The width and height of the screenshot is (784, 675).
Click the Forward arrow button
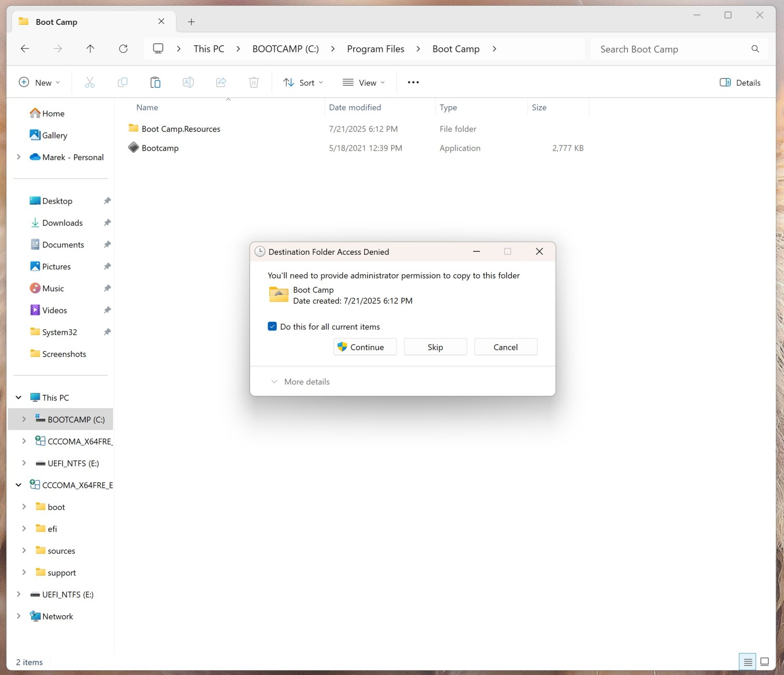point(58,49)
